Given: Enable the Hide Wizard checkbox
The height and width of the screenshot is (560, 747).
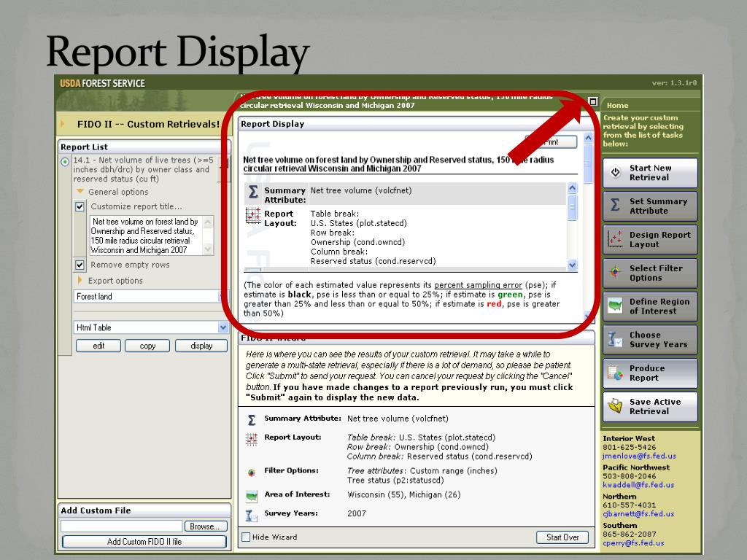Looking at the screenshot, I should [246, 537].
